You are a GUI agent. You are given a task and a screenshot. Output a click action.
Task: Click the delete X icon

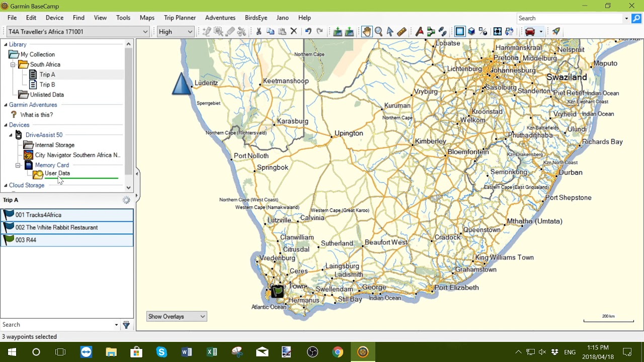pos(294,32)
